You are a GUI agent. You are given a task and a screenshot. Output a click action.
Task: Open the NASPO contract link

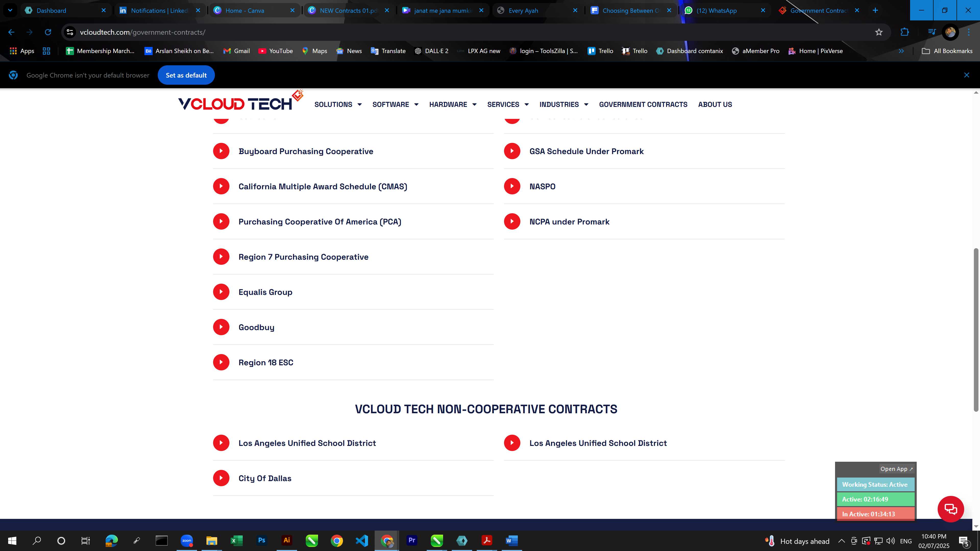tap(542, 186)
